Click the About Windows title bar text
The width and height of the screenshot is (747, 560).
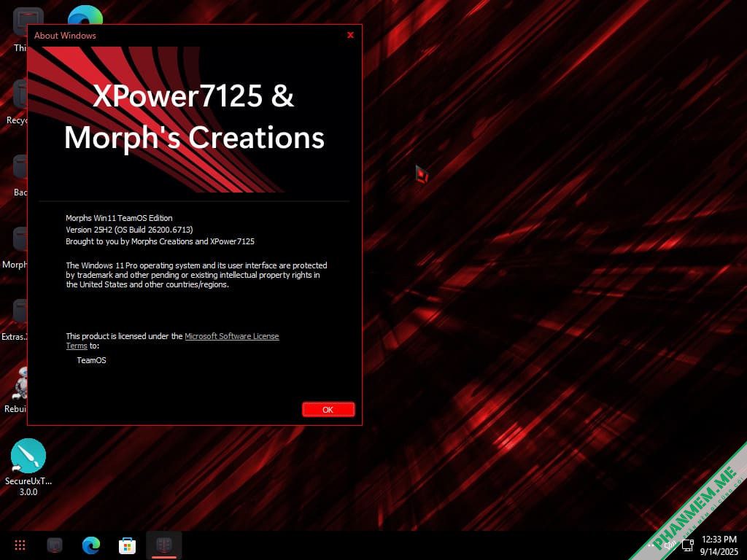(x=65, y=36)
